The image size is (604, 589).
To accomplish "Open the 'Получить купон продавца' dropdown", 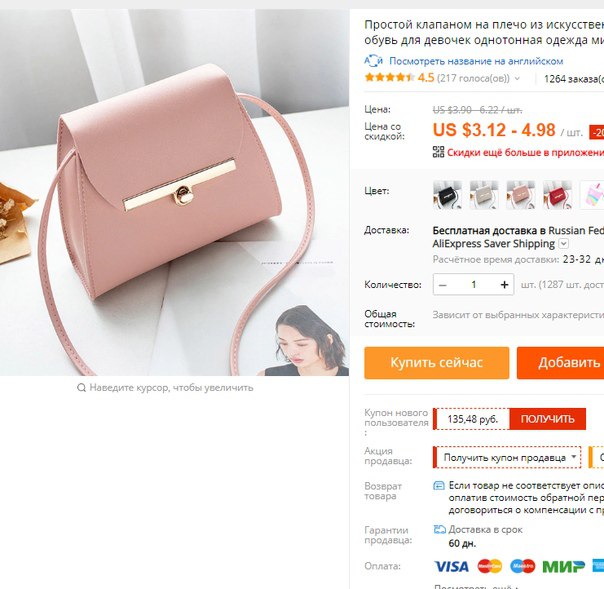I will pos(508,457).
